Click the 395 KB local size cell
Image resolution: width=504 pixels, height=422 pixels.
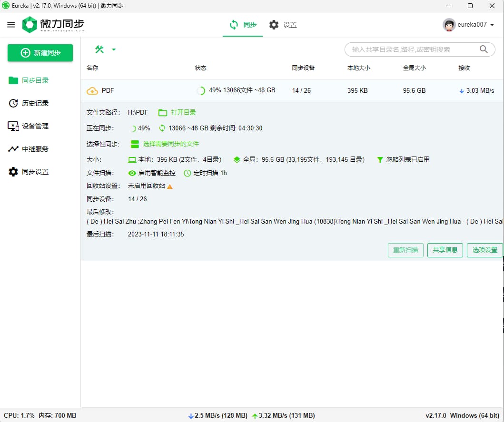tap(357, 91)
